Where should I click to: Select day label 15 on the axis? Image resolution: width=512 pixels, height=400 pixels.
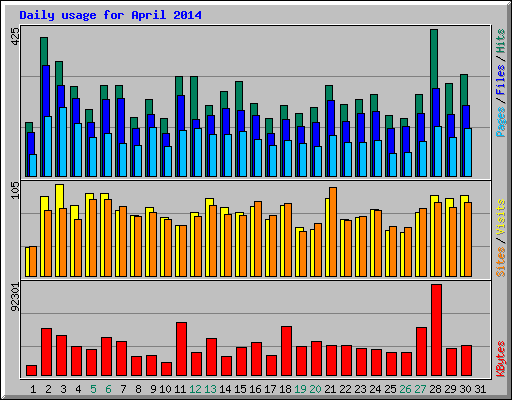[x=240, y=389]
